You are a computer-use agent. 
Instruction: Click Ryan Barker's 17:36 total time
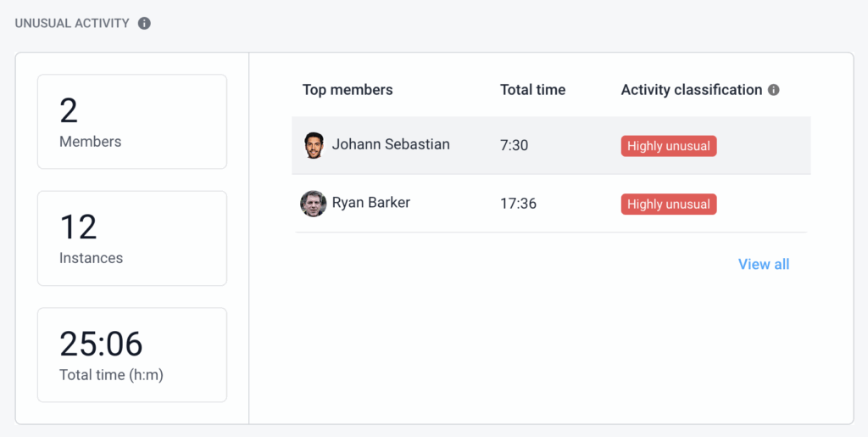(x=518, y=204)
